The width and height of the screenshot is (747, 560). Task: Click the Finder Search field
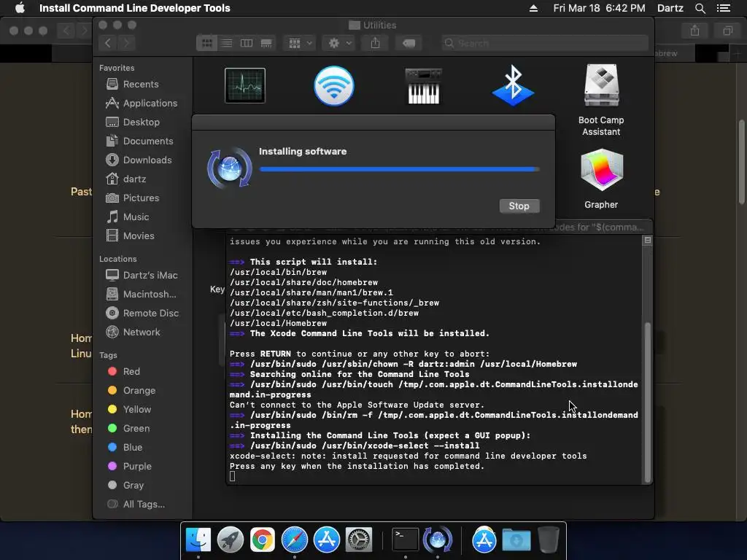[x=544, y=43]
